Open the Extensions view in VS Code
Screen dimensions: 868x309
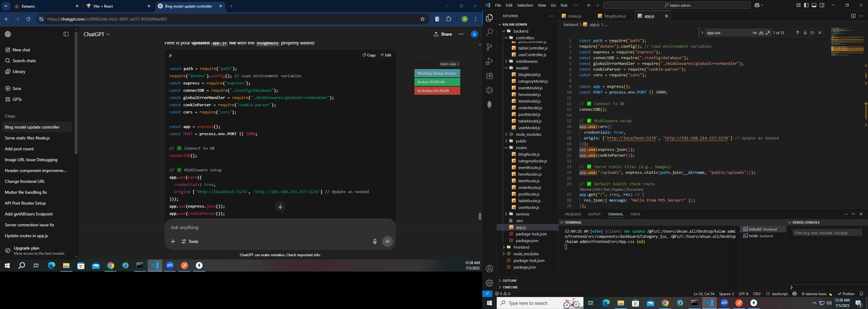(x=489, y=76)
